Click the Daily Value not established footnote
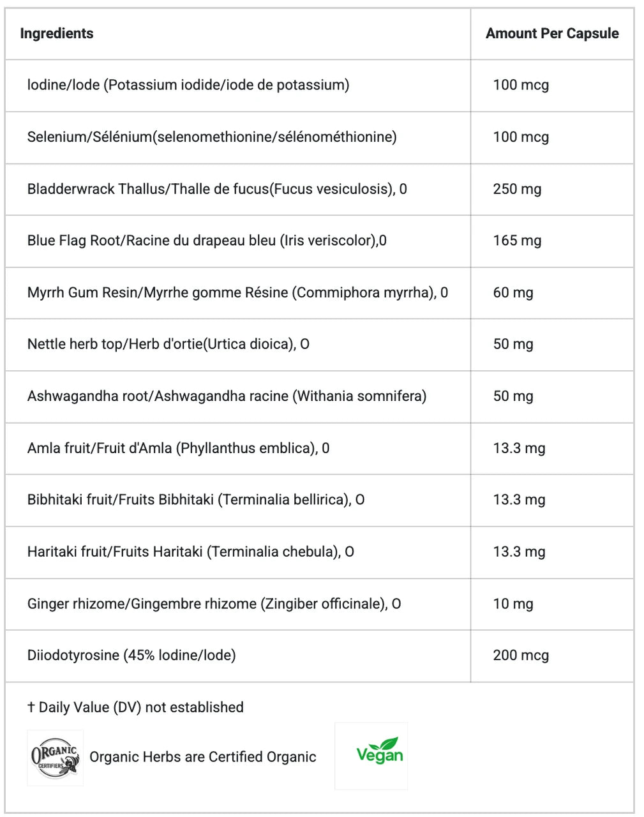 point(135,707)
